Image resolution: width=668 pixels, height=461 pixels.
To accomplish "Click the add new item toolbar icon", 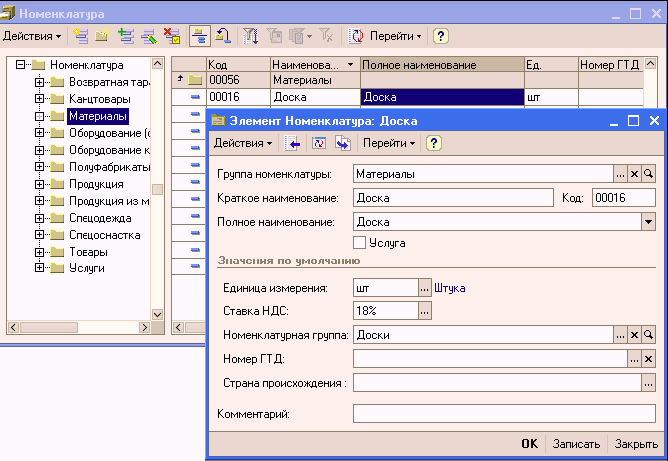I will [81, 36].
